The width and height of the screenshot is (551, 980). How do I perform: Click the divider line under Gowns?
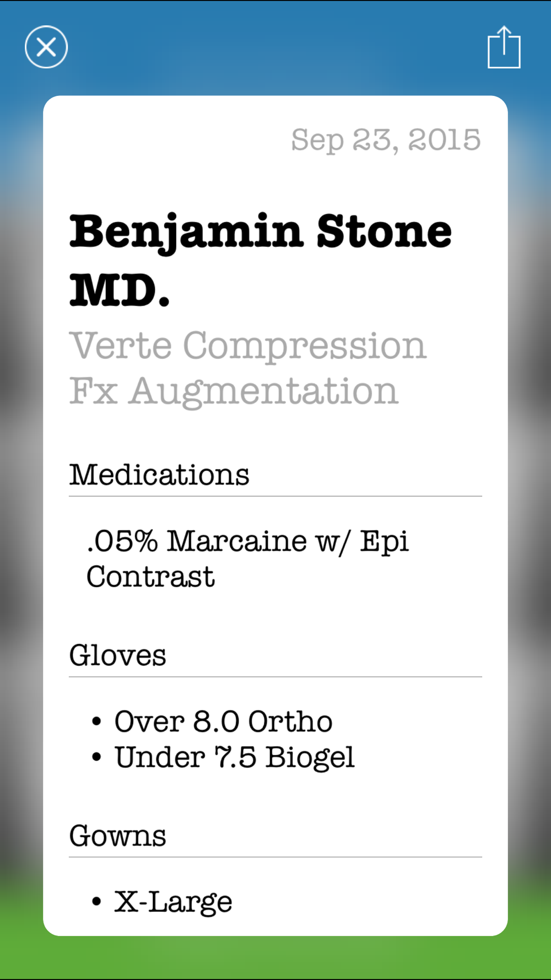pos(275,857)
